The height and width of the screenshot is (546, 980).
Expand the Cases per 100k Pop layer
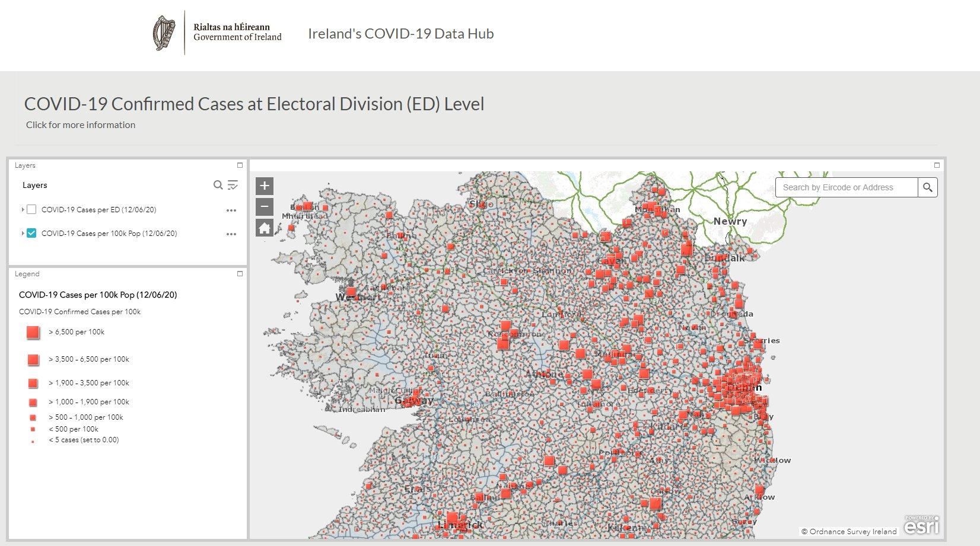pyautogui.click(x=23, y=233)
